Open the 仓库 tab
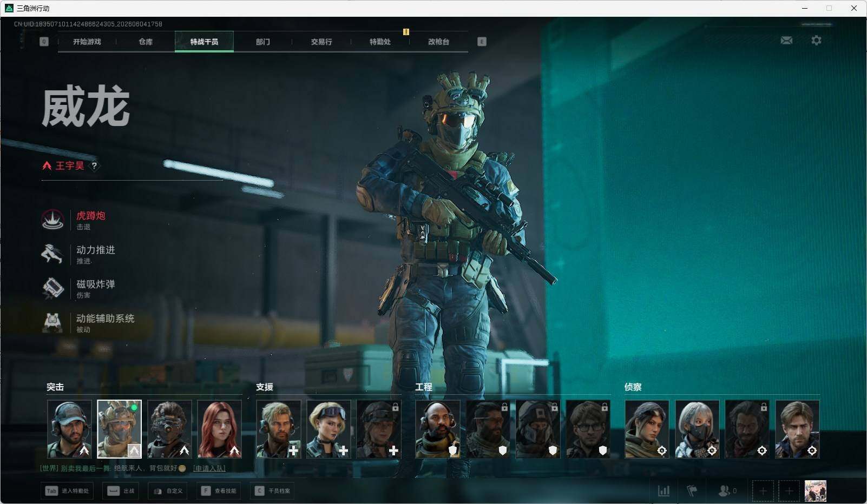 pos(146,42)
